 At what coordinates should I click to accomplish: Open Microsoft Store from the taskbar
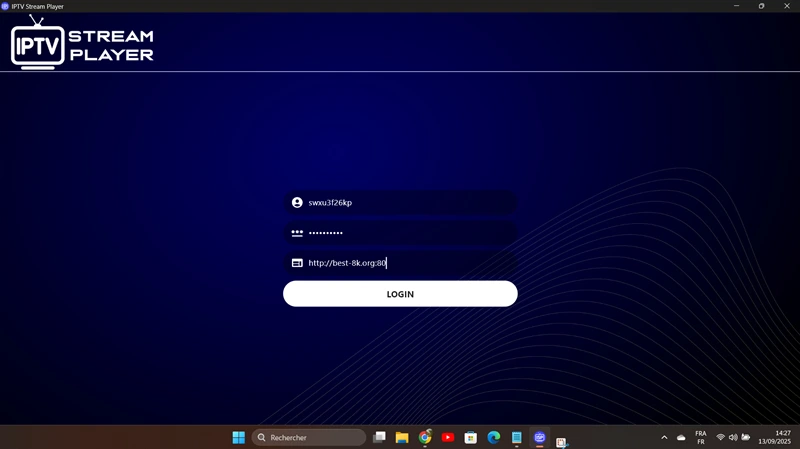pyautogui.click(x=471, y=437)
